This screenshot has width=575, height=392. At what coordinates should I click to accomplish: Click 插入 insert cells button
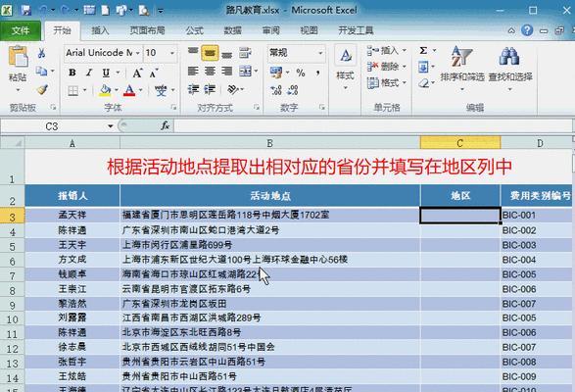click(x=387, y=51)
